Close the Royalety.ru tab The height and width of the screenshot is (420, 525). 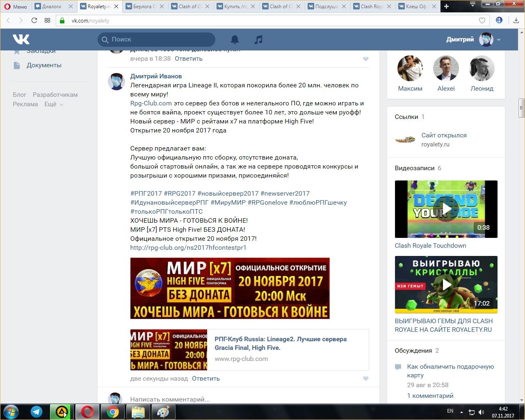coord(116,7)
